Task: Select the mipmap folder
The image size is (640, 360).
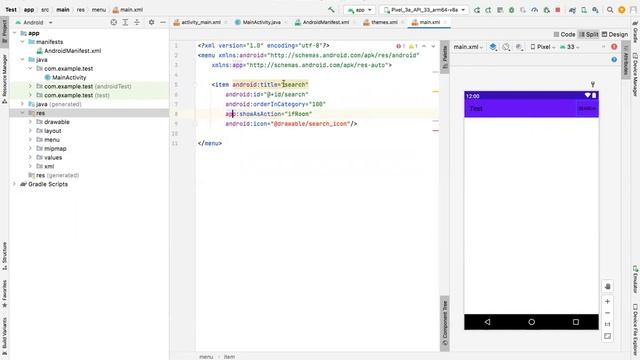Action: 51,149
